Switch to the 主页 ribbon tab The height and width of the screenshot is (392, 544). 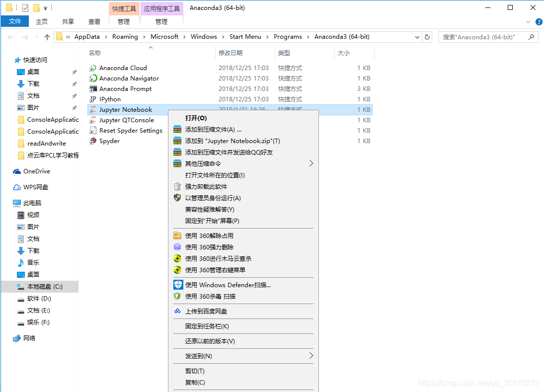[42, 21]
